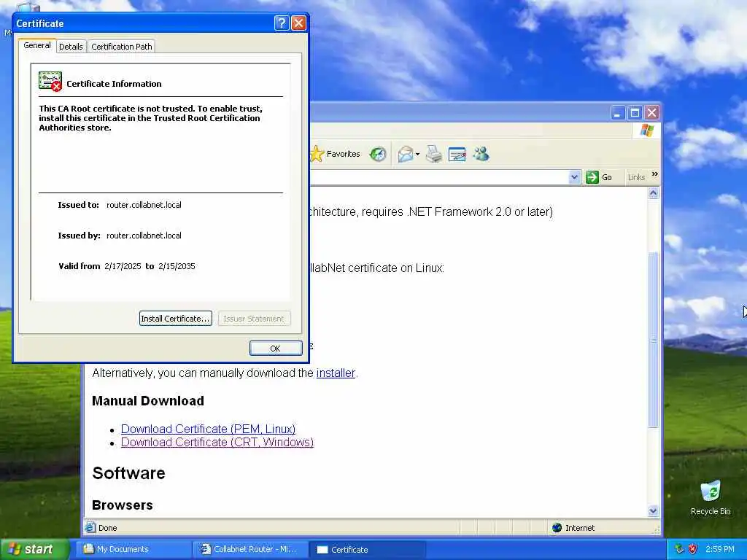The width and height of the screenshot is (747, 560).
Task: Click the IE scrollbar down arrow
Action: pos(653,511)
